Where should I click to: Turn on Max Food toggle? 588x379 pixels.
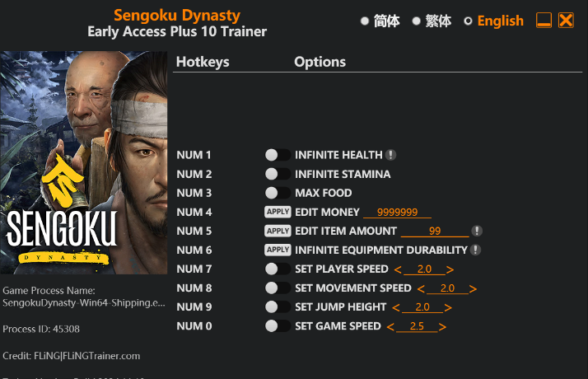pos(278,193)
